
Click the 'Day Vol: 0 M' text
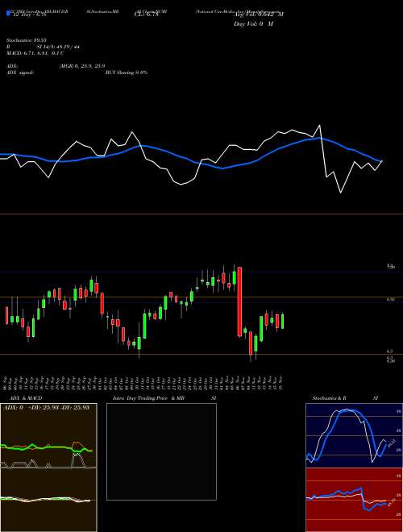(x=253, y=24)
